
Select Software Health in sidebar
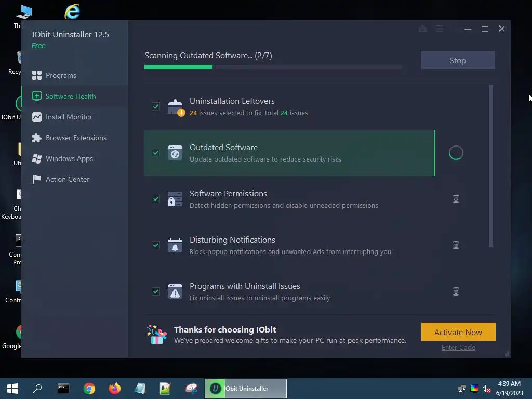(74, 96)
